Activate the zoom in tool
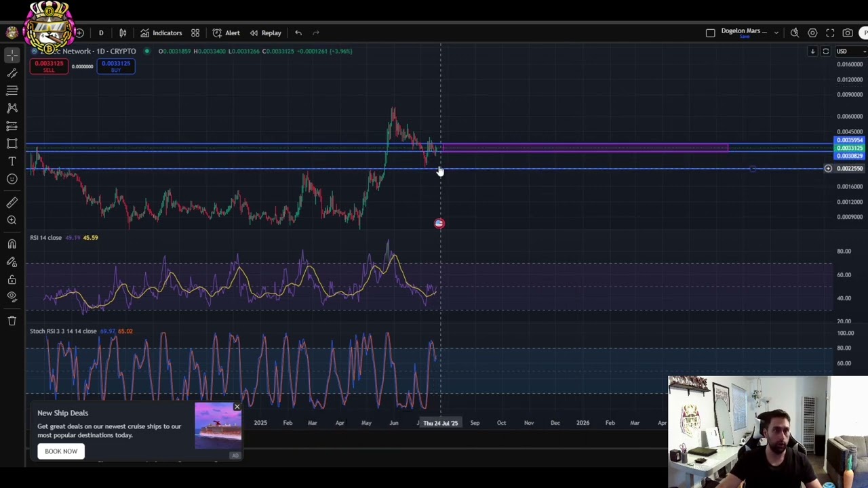868x488 pixels. coord(12,220)
